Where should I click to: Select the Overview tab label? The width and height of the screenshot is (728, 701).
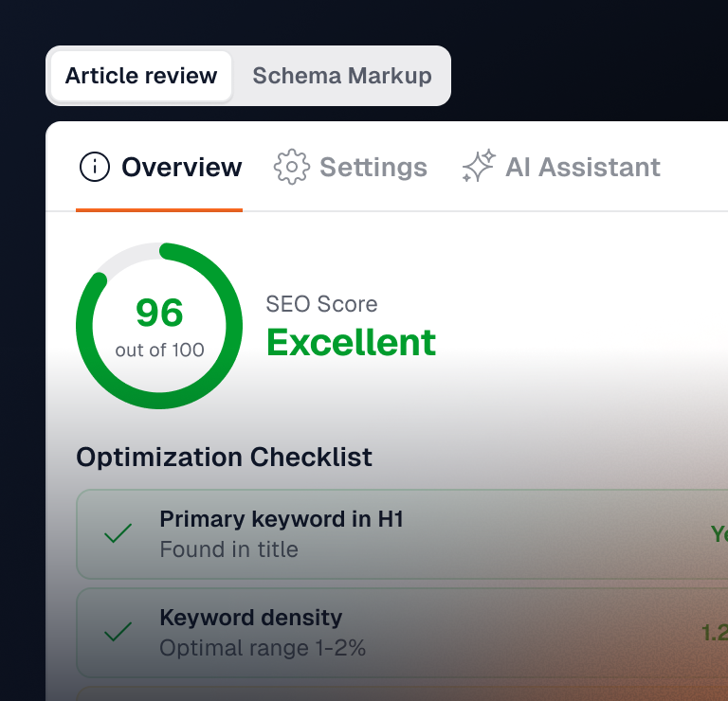(x=182, y=167)
